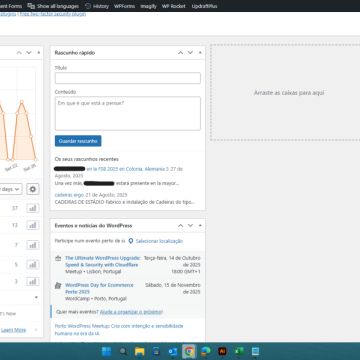
Task: Open 'The Ultimate WordPress Upgrade' event link
Action: click(103, 261)
